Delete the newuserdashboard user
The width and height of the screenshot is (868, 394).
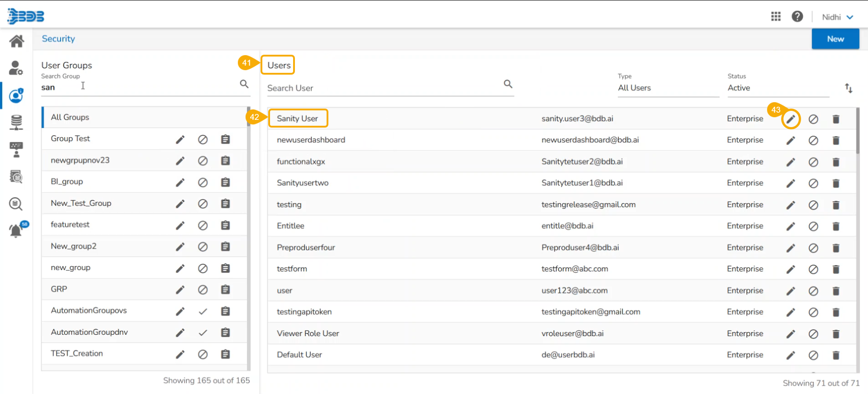click(x=835, y=141)
